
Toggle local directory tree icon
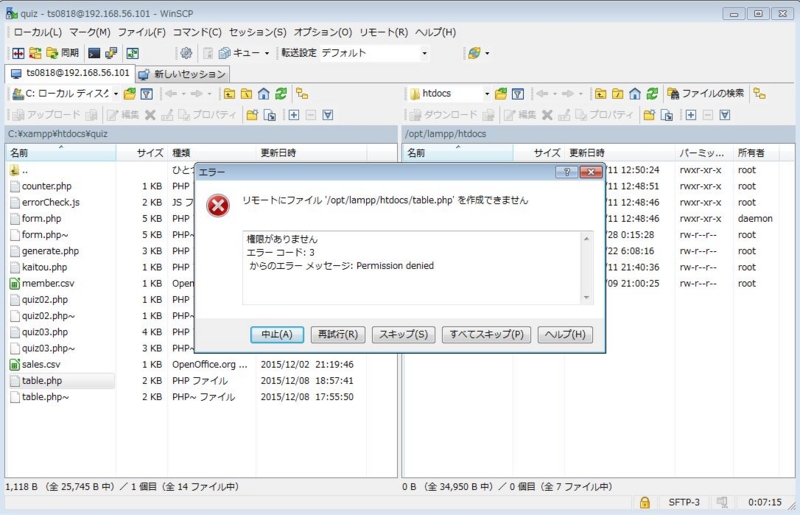click(x=302, y=94)
